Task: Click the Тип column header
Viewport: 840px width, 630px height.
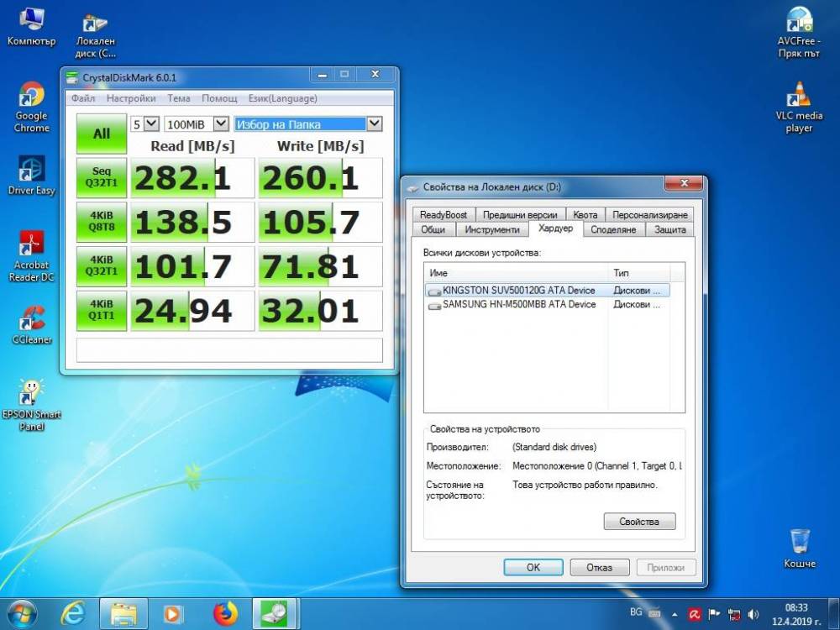Action: 639,273
